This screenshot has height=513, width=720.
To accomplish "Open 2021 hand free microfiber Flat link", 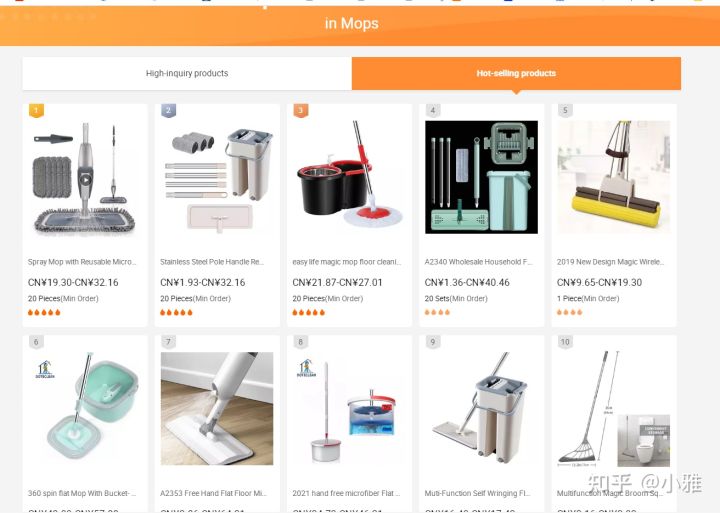I will (x=346, y=493).
